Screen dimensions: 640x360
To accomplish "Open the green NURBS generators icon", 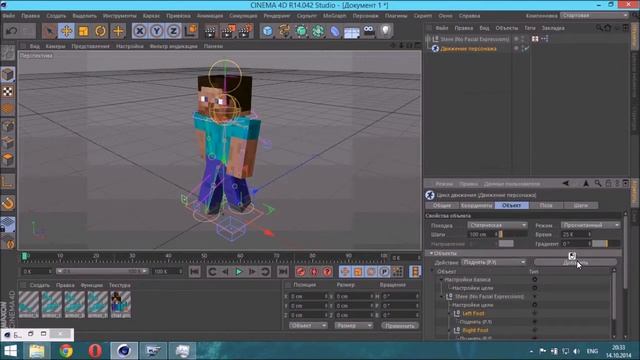I will [x=301, y=31].
